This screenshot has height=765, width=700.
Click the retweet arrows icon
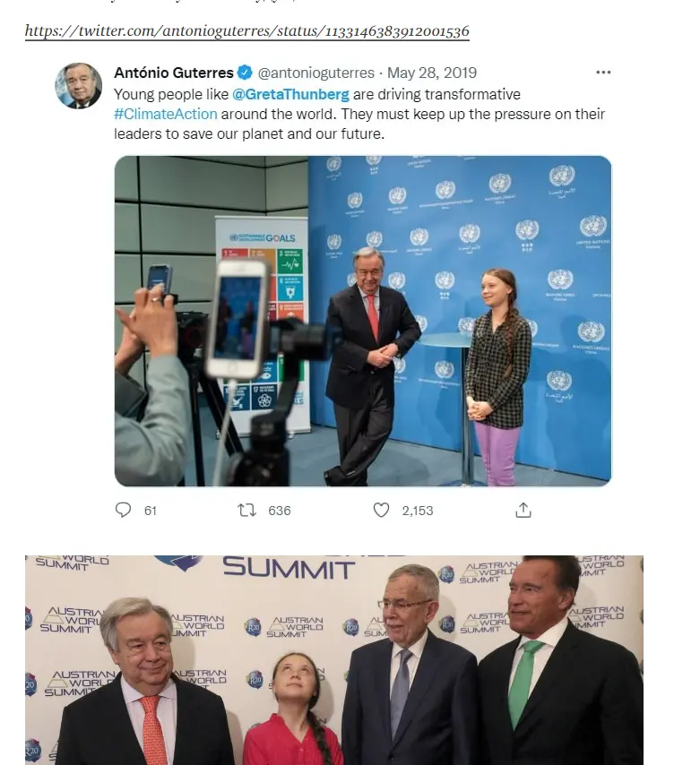[247, 511]
